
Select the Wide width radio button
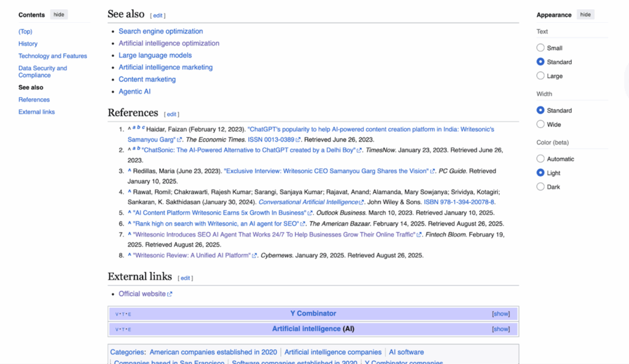540,124
